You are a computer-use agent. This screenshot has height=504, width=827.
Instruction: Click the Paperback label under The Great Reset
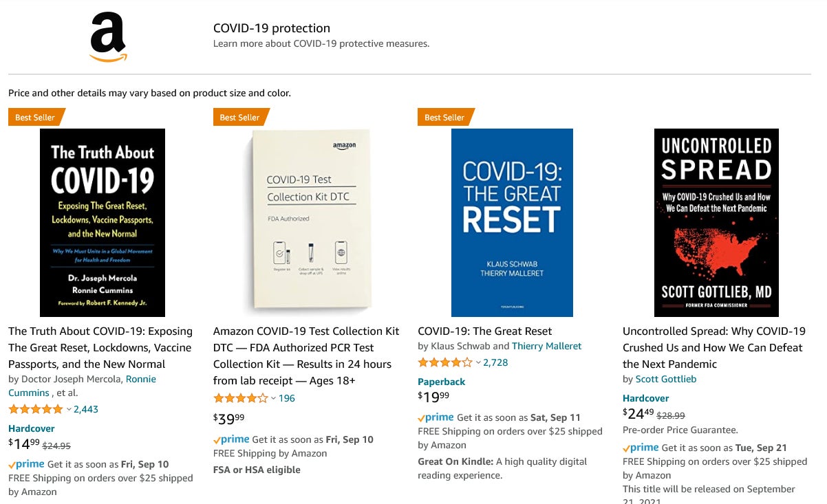tap(441, 382)
